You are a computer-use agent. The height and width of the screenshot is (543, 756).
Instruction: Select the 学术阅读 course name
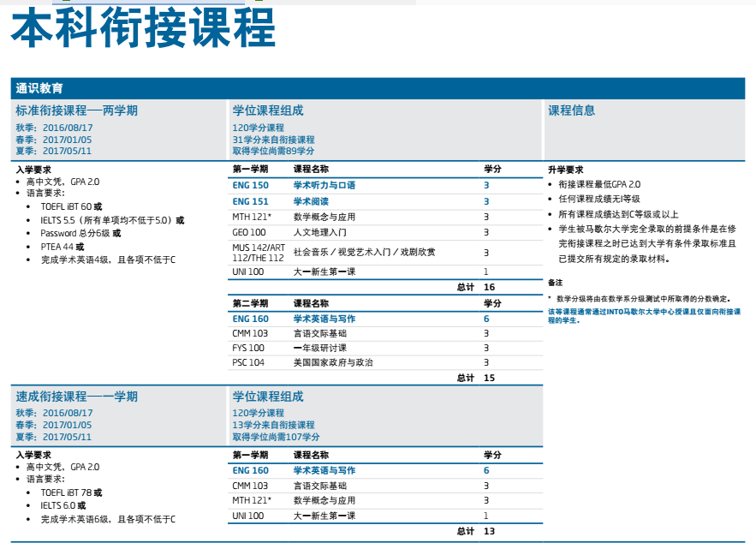(311, 202)
